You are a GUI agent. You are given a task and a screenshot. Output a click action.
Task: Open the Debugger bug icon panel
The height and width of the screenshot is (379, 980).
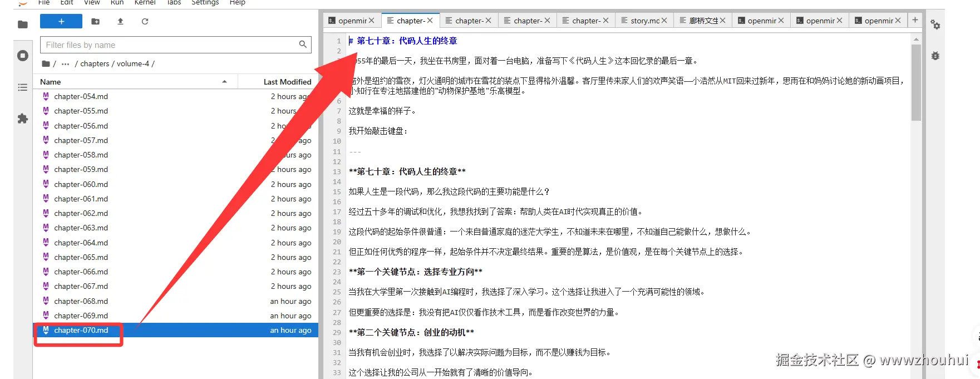click(935, 56)
